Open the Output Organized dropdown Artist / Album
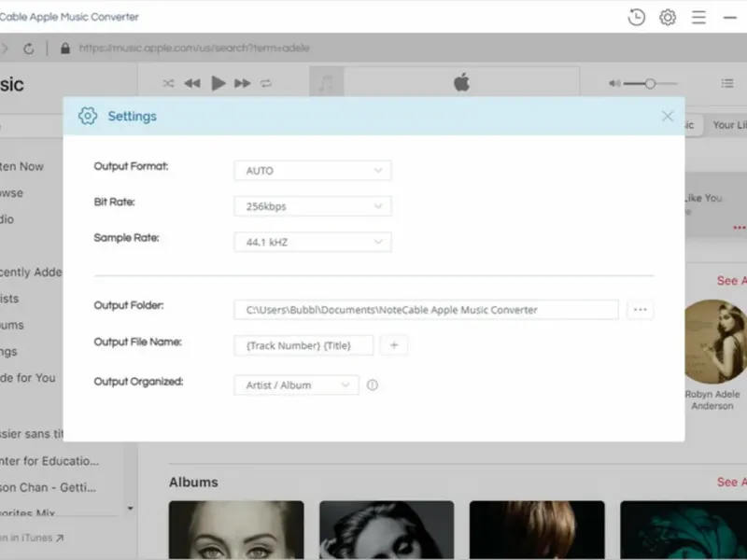The width and height of the screenshot is (747, 560). (x=296, y=385)
